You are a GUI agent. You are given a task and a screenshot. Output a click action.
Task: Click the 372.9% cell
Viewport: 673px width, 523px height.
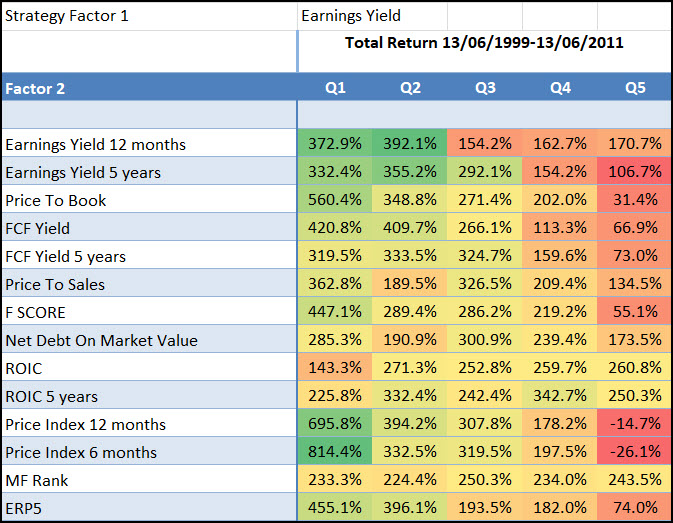pos(335,143)
